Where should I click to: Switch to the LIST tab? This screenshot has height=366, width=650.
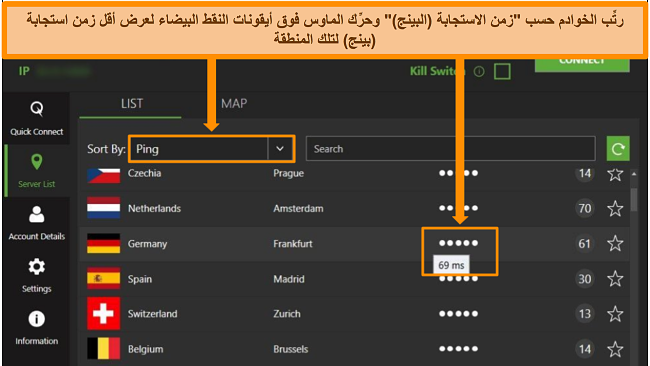point(132,104)
